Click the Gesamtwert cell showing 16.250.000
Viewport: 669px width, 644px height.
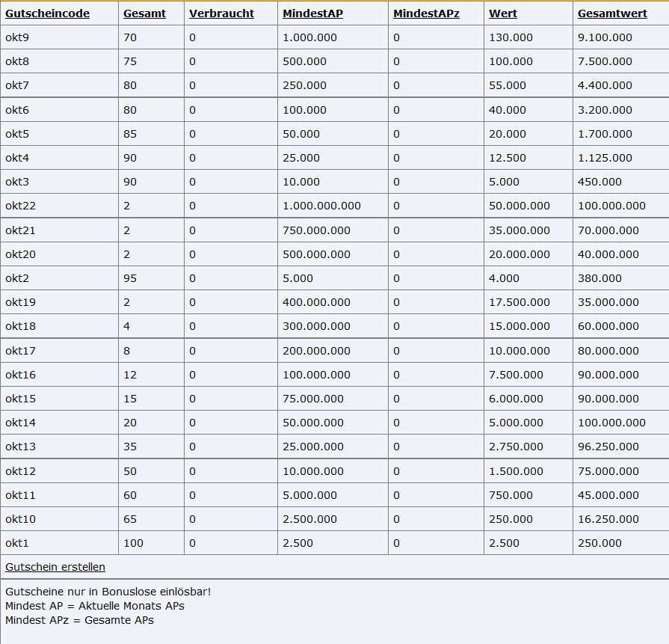pyautogui.click(x=608, y=519)
